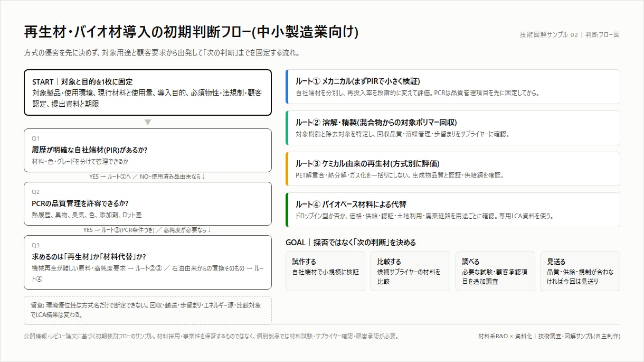Click the teal accent bar of ルート②
Screen dimensions: 644x362
(x=287, y=127)
